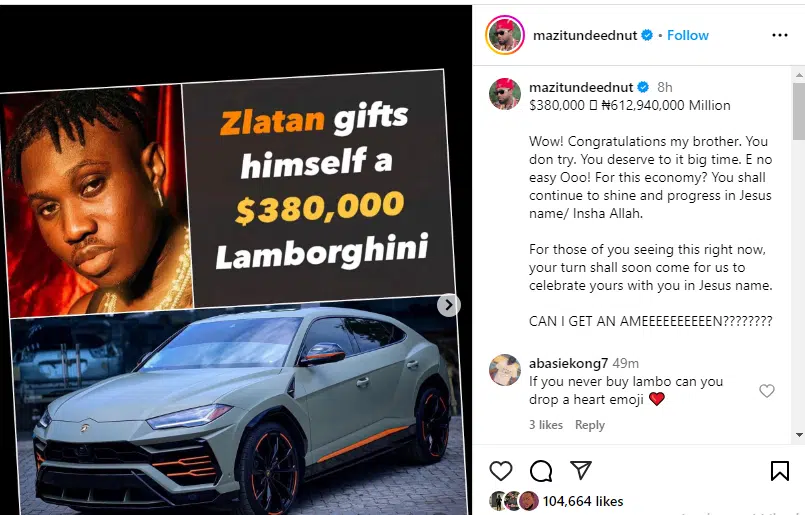Open mazitundeednut username in caption

(581, 87)
